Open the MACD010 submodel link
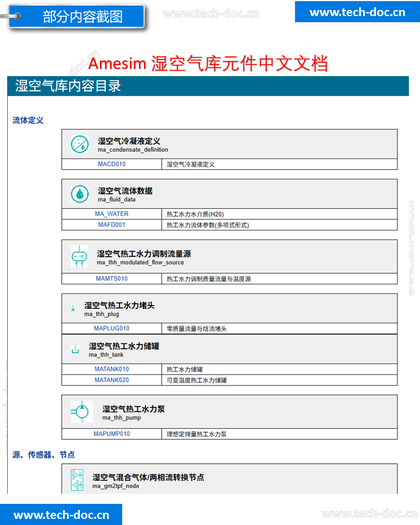The height and width of the screenshot is (525, 420). coord(112,164)
